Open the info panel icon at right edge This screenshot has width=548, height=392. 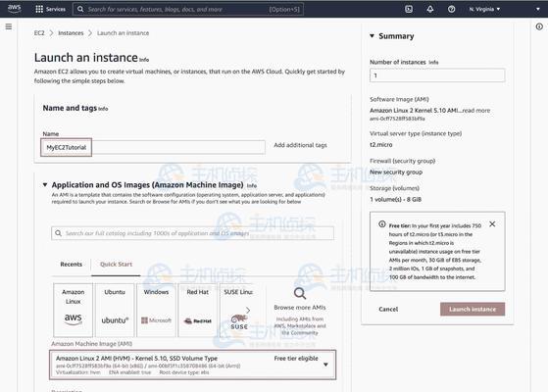click(x=539, y=26)
